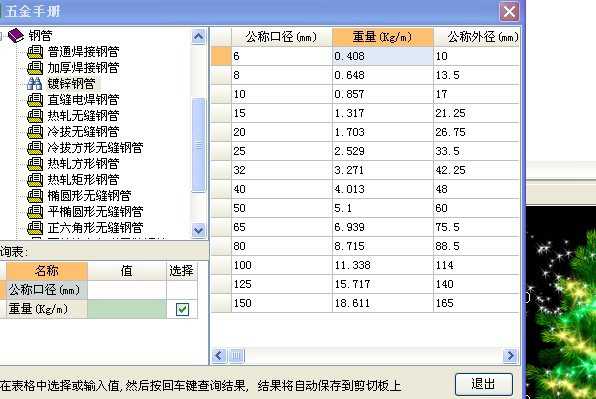Select the row with 公称口径 50

point(366,208)
